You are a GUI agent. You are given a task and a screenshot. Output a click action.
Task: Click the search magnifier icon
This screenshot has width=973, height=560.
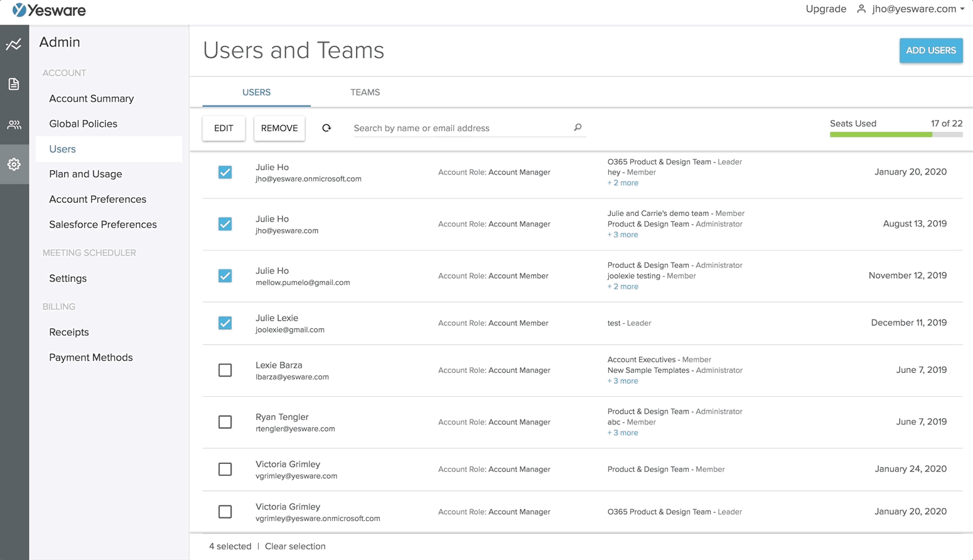point(578,127)
